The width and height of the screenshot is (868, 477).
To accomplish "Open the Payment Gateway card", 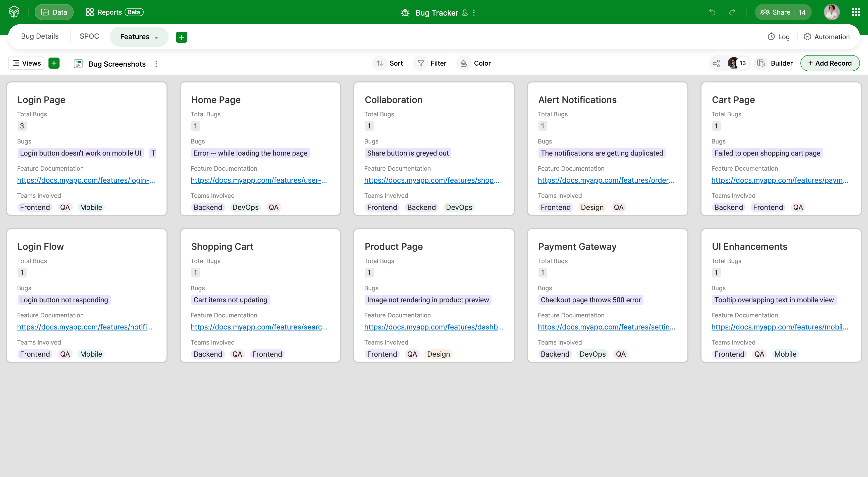I will tap(577, 247).
